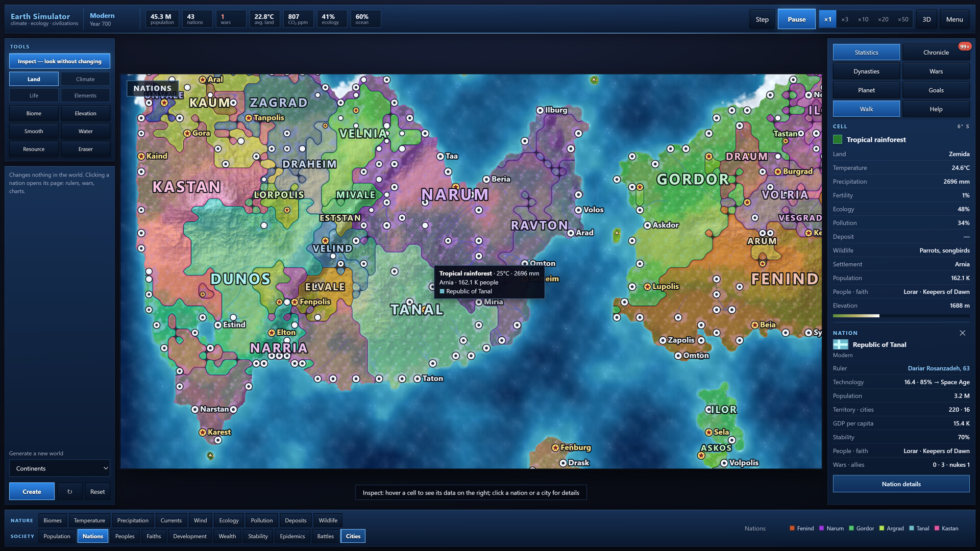Open the Wars tab
Image resolution: width=980 pixels, height=551 pixels.
pyautogui.click(x=936, y=71)
